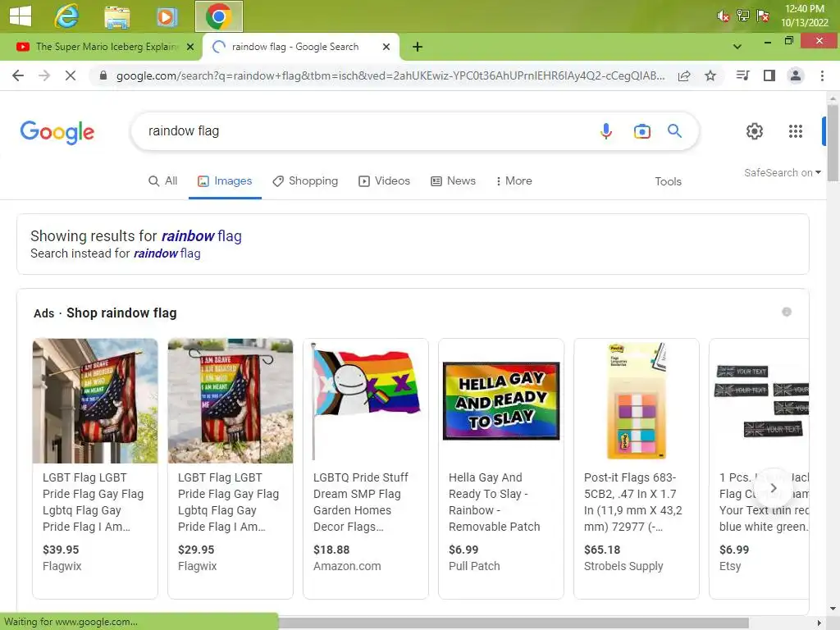Open the Action Center flag icon
Screen dimensions: 840x630
coord(763,16)
